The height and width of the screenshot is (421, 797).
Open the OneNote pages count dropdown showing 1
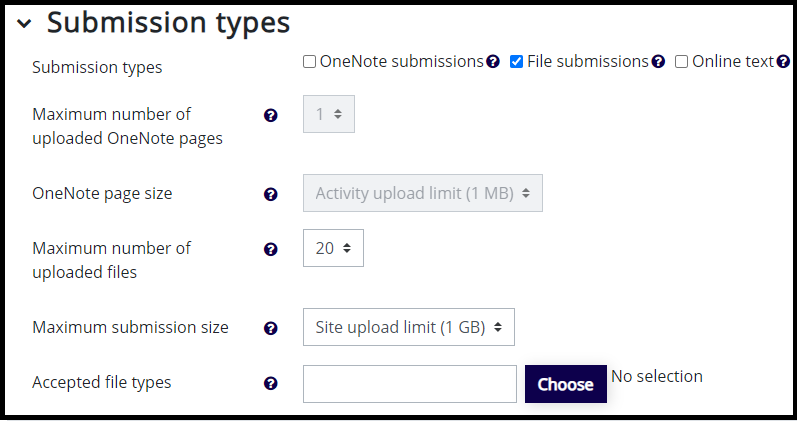(329, 114)
